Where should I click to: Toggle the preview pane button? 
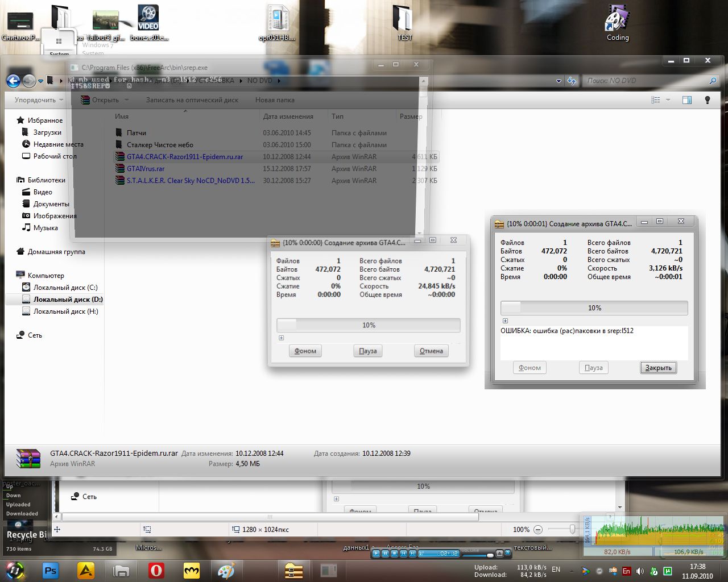pyautogui.click(x=686, y=100)
